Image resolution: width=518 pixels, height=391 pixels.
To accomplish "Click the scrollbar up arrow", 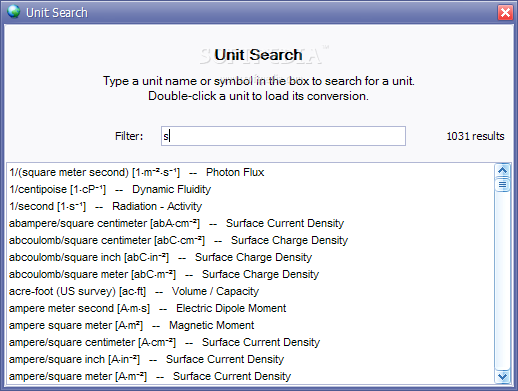I will tap(502, 171).
